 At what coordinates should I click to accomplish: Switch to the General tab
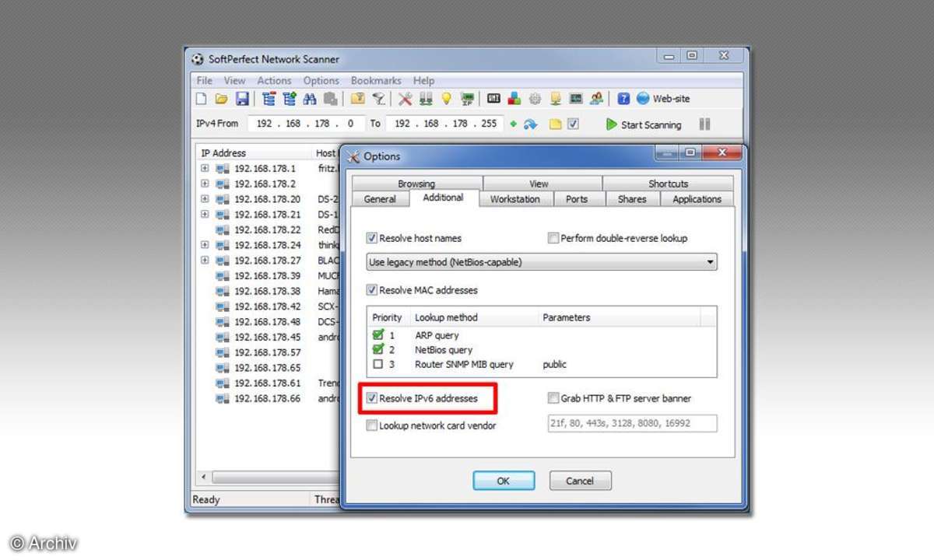point(380,199)
